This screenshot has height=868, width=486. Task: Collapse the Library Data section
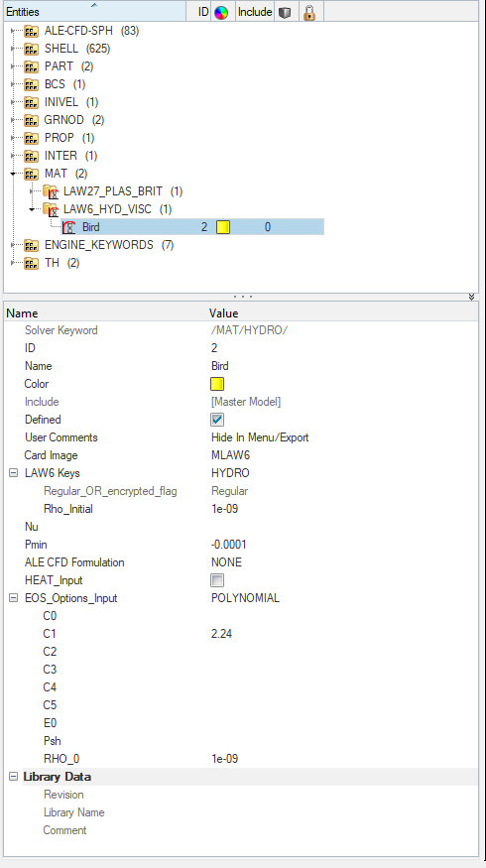click(x=13, y=777)
